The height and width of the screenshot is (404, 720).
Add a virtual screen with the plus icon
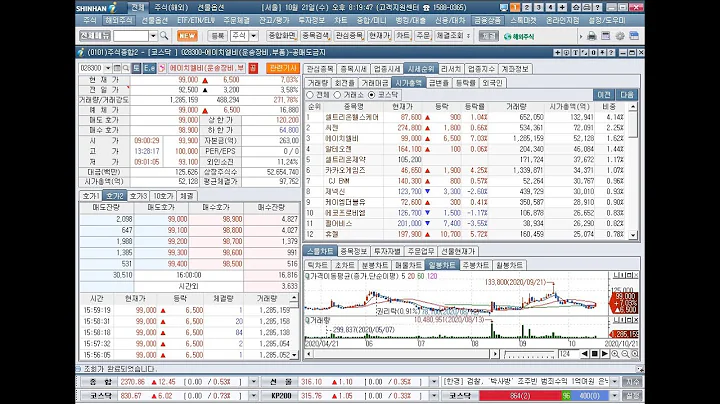click(562, 7)
